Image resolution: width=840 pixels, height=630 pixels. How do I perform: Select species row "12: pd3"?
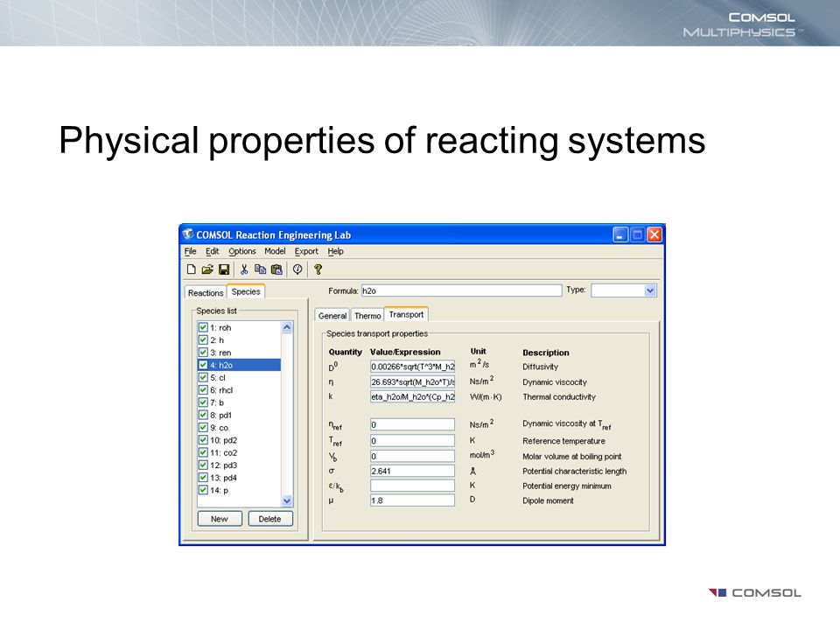pos(239,465)
